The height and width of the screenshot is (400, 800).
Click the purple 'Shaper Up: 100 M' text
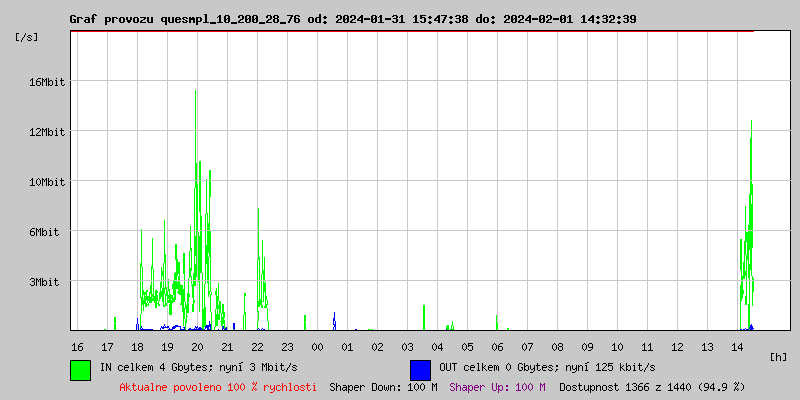tap(497, 387)
